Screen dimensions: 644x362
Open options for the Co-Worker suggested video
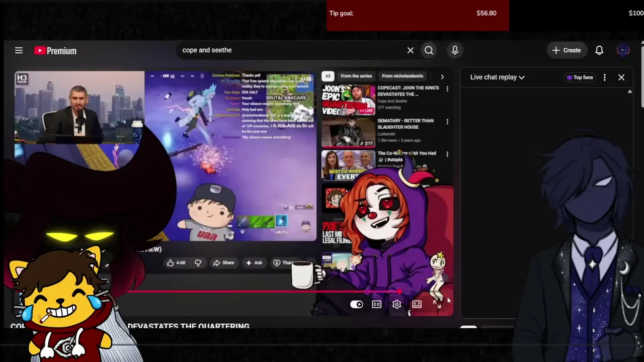pos(447,154)
